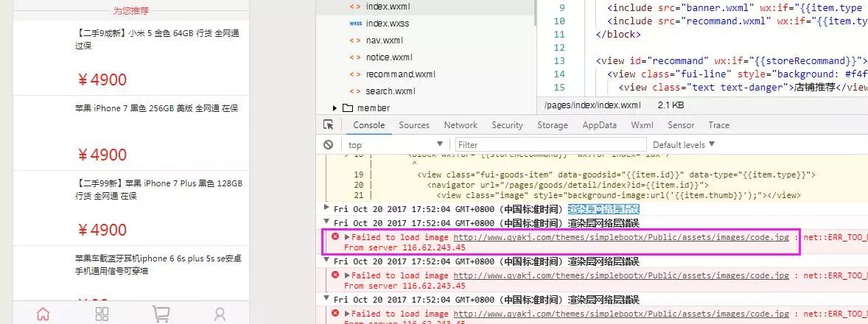Open the member profile icon in the simulator
The height and width of the screenshot is (324, 868).
[220, 314]
